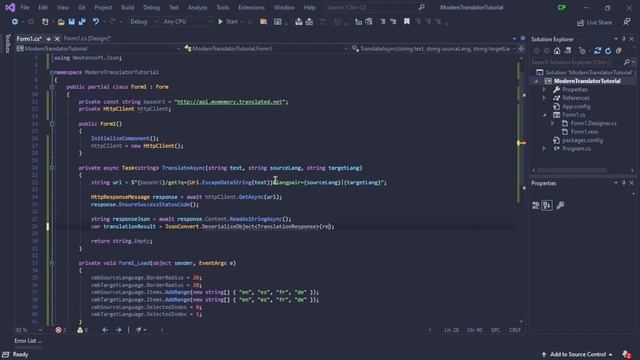The width and height of the screenshot is (640, 360).
Task: Close the Form1.cs tab
Action: pos(57,39)
